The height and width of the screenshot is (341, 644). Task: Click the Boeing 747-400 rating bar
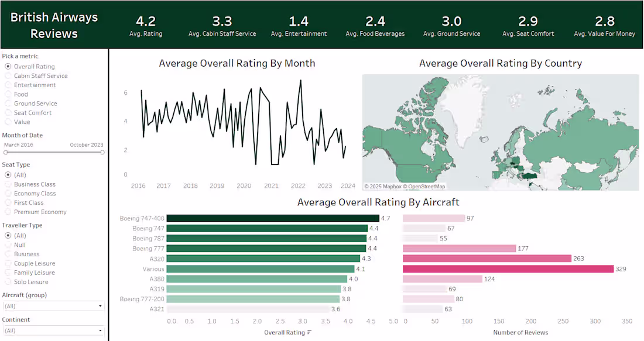(273, 218)
